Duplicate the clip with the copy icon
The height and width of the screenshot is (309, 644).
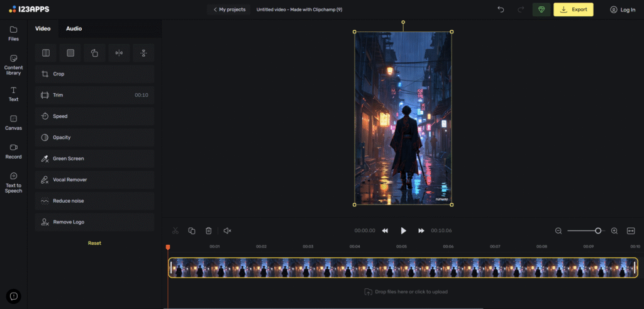click(x=192, y=230)
